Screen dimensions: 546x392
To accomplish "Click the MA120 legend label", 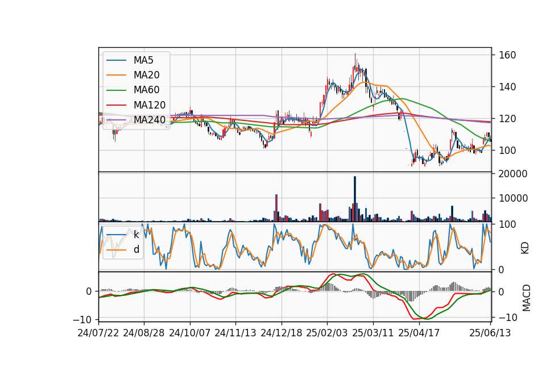I will [150, 105].
